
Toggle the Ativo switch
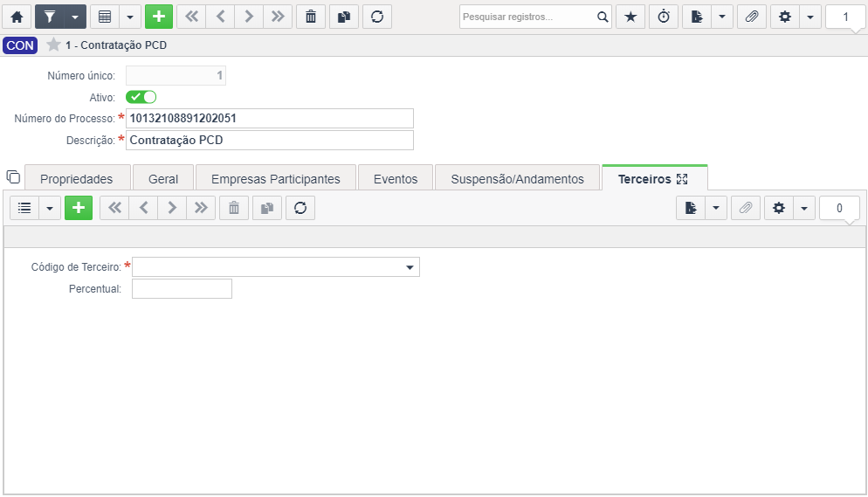coord(141,97)
